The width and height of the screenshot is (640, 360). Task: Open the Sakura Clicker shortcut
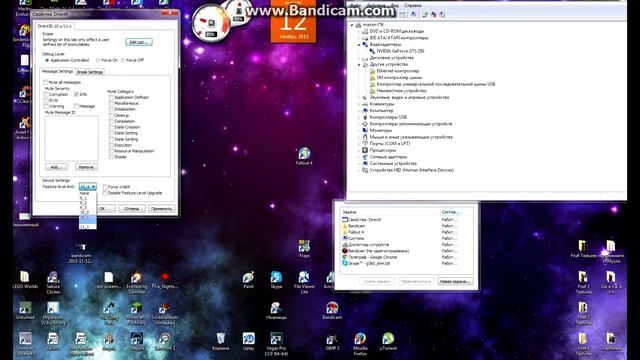(x=53, y=282)
